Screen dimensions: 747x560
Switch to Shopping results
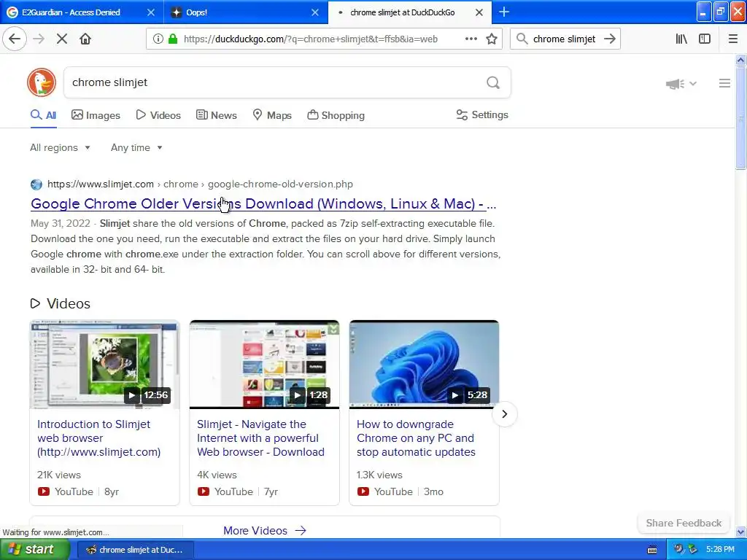(336, 115)
